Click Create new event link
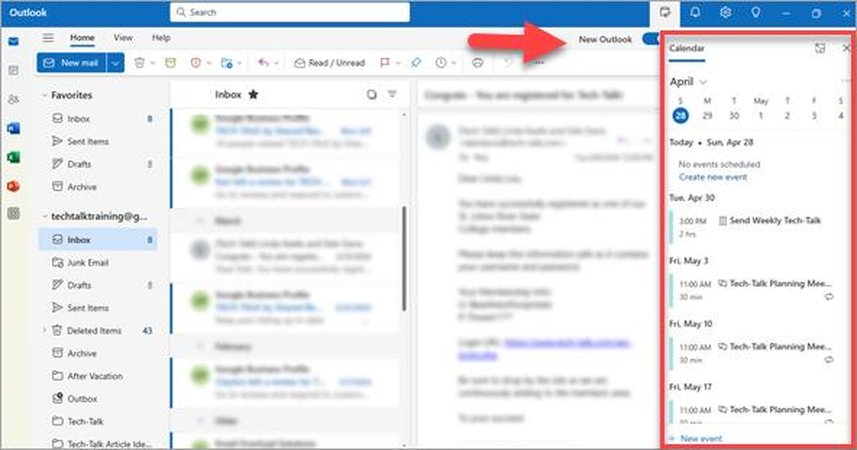This screenshot has width=857, height=450. 713,177
